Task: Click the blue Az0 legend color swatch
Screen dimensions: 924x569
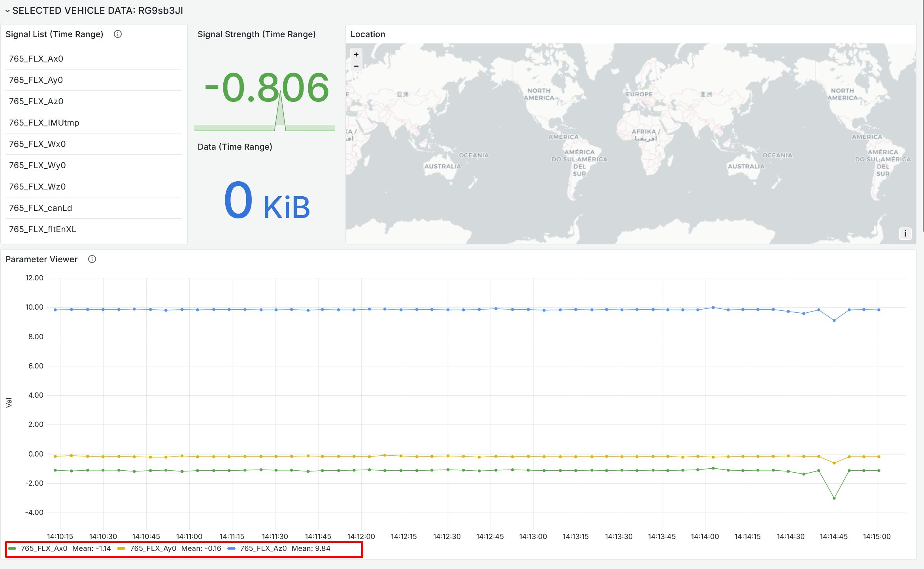Action: 232,548
